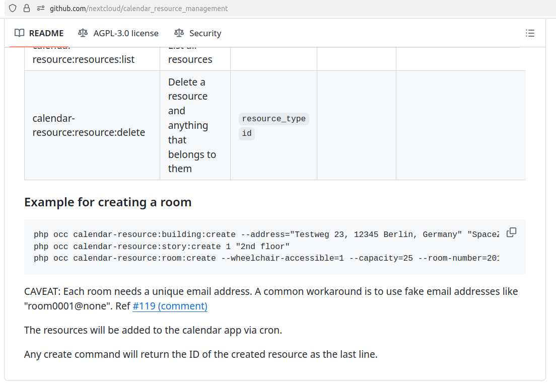Click the padlock site security icon
This screenshot has width=556, height=392.
pyautogui.click(x=27, y=8)
